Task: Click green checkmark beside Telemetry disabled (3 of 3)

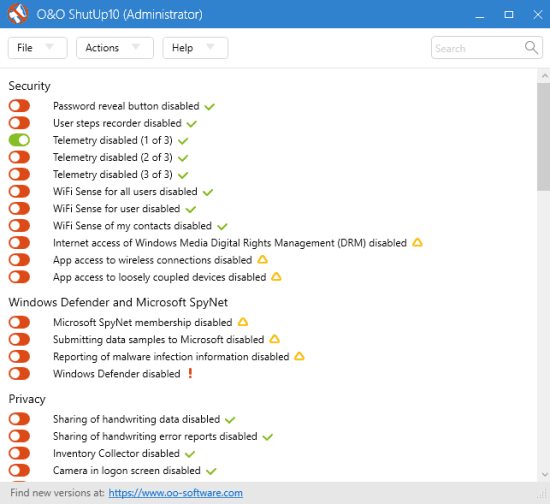Action: tap(183, 175)
